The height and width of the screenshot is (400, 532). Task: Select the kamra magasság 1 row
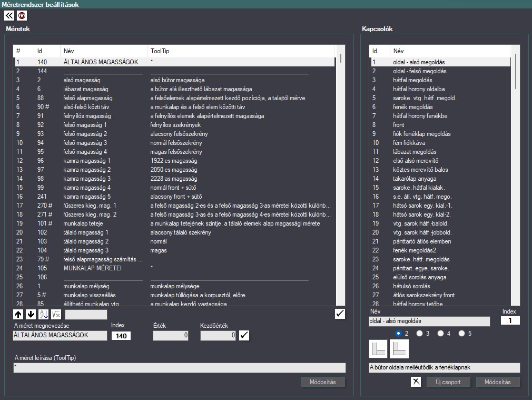pos(174,161)
